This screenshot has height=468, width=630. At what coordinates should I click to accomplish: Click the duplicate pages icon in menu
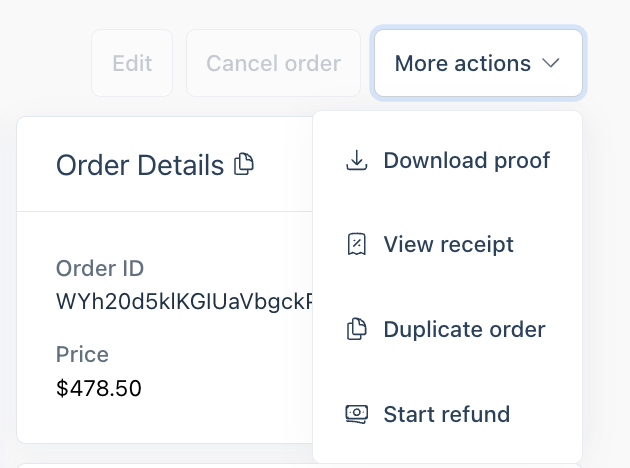356,329
